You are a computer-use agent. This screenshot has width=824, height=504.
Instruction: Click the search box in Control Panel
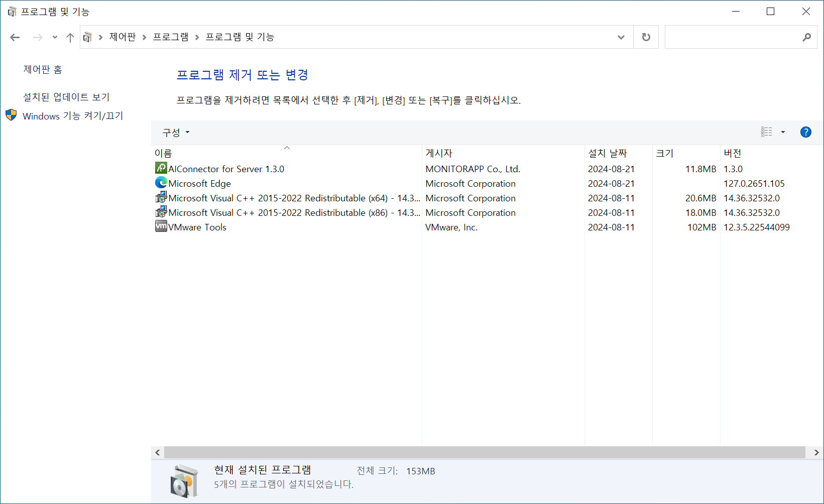pos(733,37)
